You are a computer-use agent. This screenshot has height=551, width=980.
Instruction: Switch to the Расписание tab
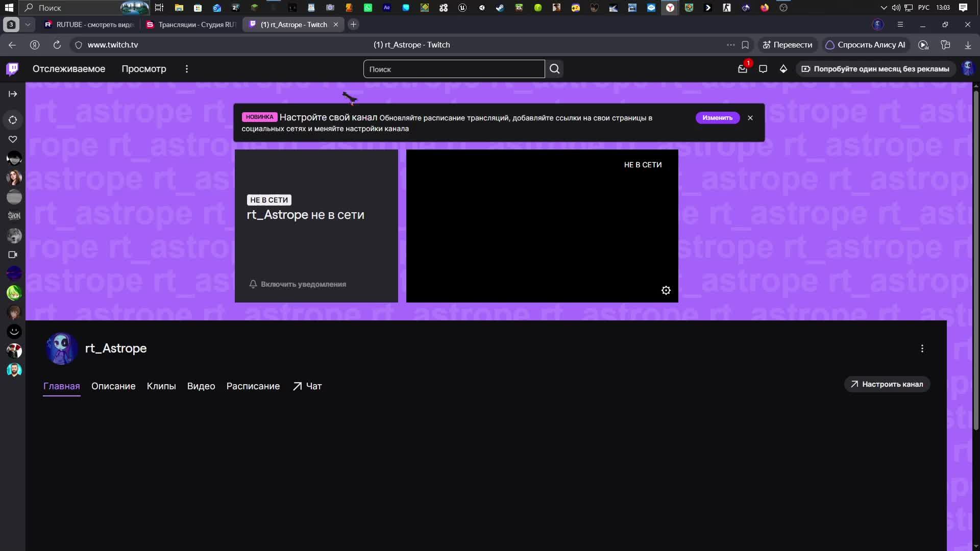pos(253,386)
